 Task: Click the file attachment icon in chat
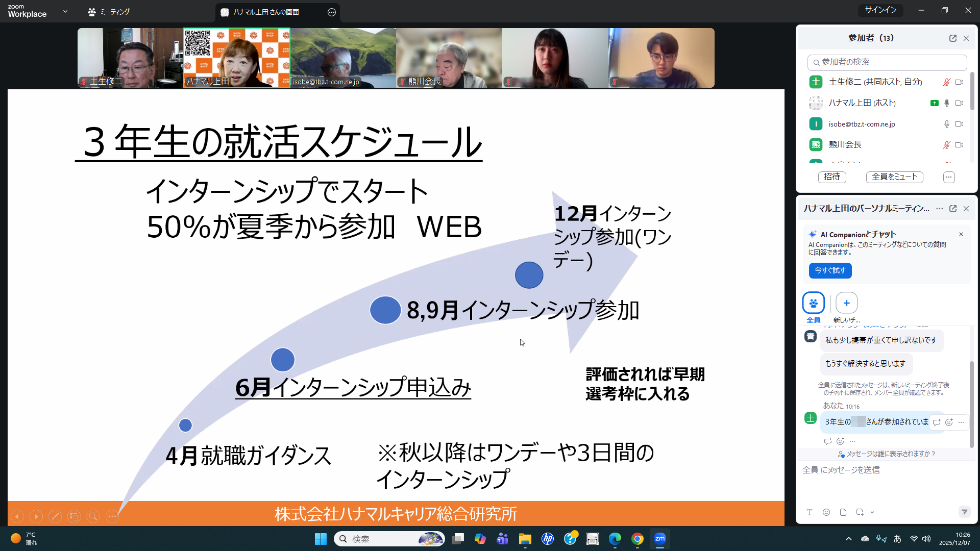pos(843,512)
